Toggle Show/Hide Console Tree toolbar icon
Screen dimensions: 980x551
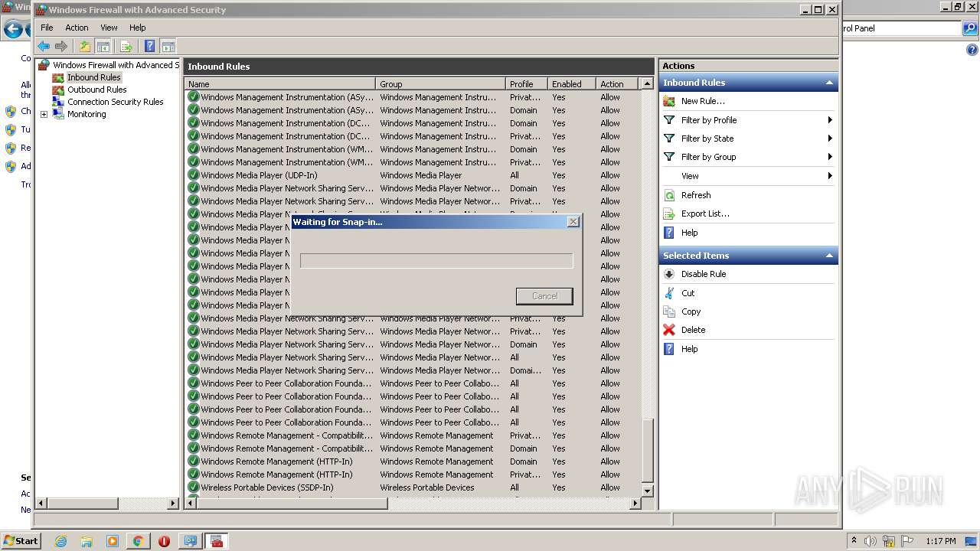pos(103,47)
